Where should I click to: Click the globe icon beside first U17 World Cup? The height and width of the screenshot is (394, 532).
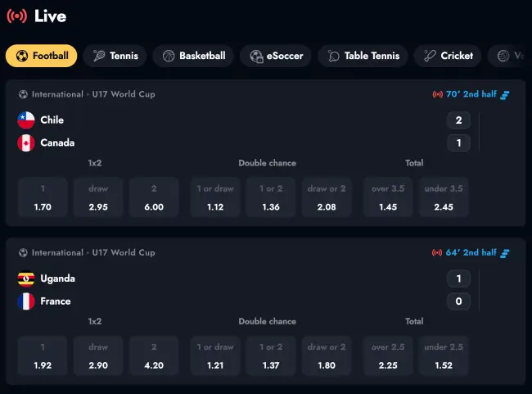[x=23, y=94]
